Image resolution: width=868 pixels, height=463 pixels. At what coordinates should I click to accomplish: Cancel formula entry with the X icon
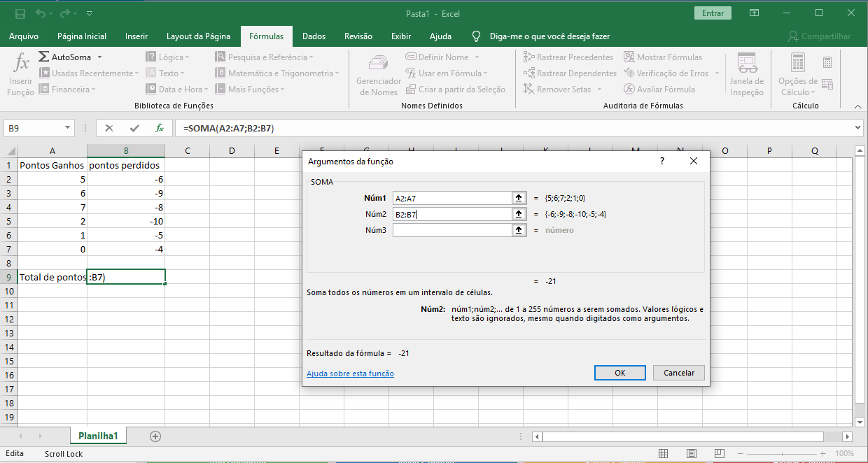(109, 128)
